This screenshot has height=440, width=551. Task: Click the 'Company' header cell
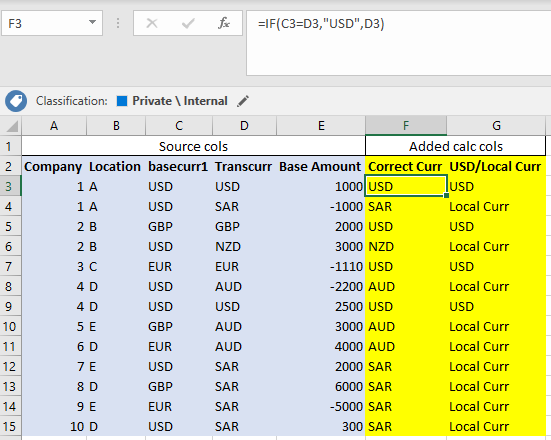click(54, 166)
